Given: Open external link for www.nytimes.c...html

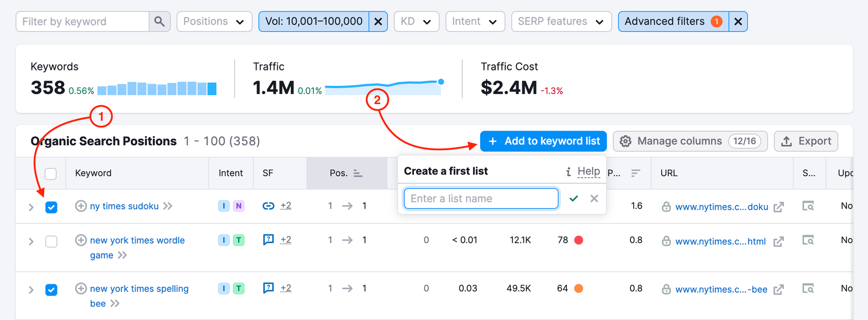Looking at the screenshot, I should click(778, 241).
